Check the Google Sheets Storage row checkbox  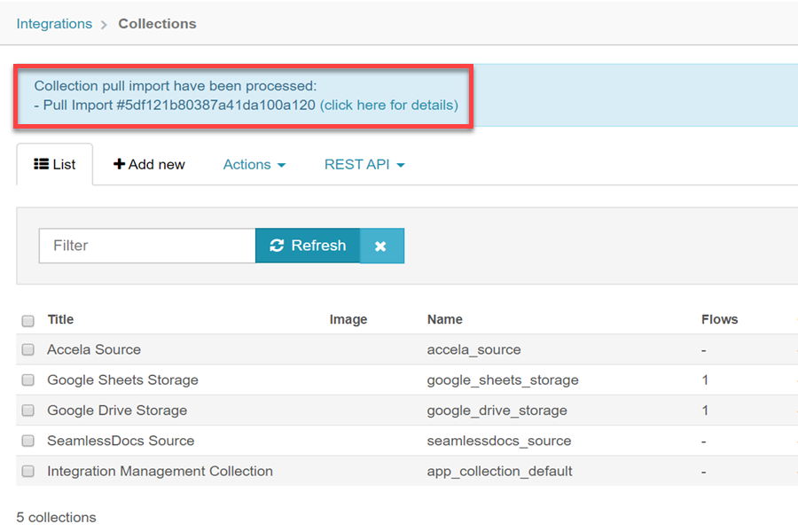click(28, 380)
